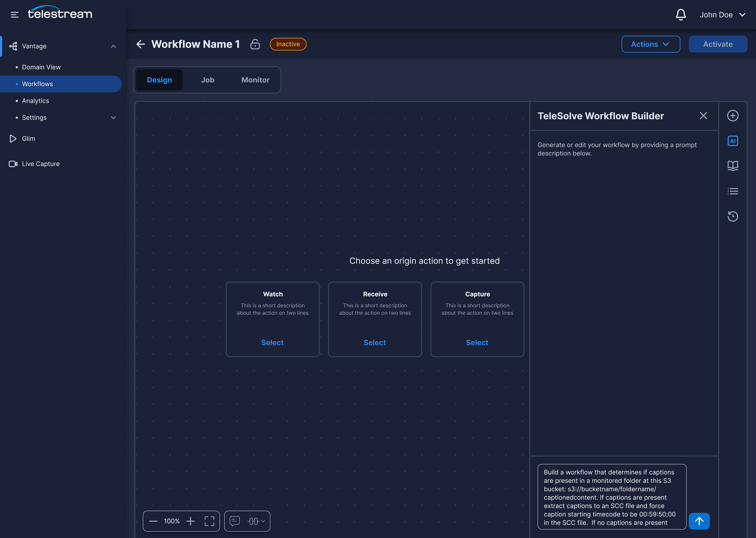
Task: Click the 100% zoom level
Action: pyautogui.click(x=172, y=521)
